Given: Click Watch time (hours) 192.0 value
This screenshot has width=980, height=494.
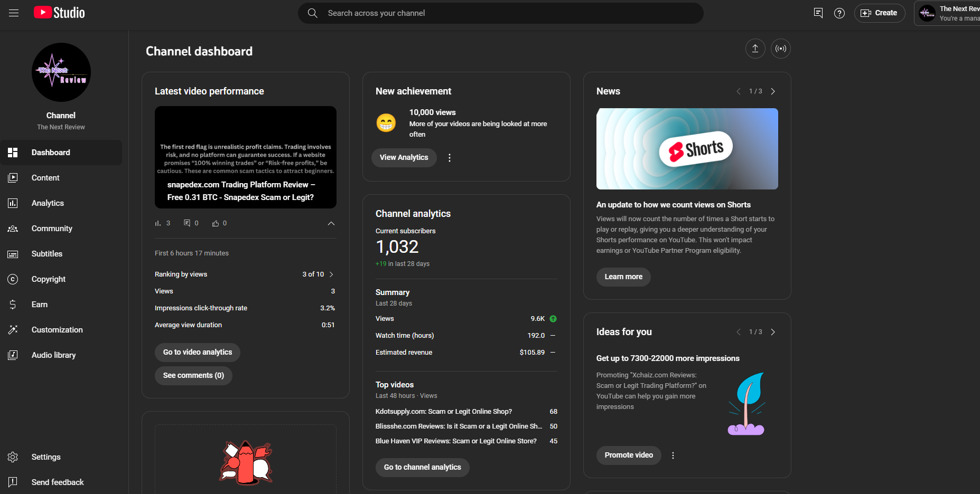Looking at the screenshot, I should [536, 336].
